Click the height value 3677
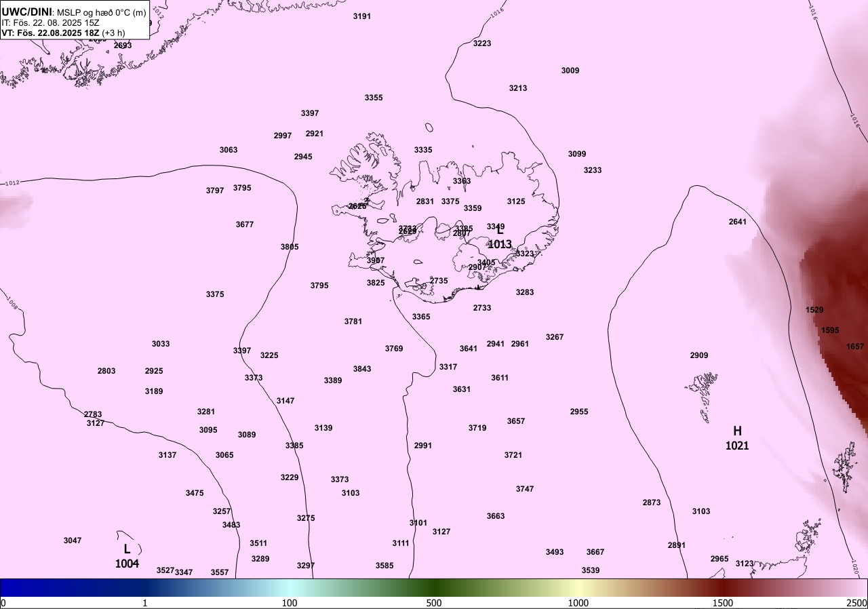This screenshot has height=609, width=868. 245,224
